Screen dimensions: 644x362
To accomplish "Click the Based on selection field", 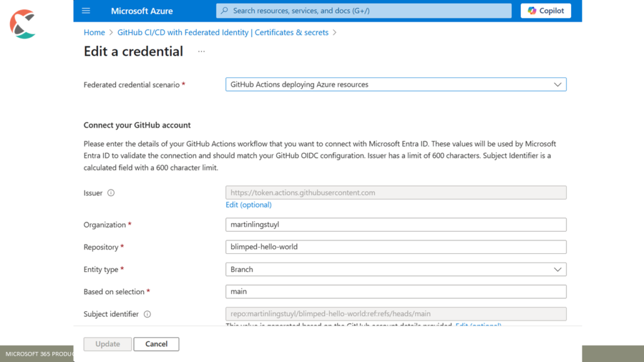I will click(396, 292).
